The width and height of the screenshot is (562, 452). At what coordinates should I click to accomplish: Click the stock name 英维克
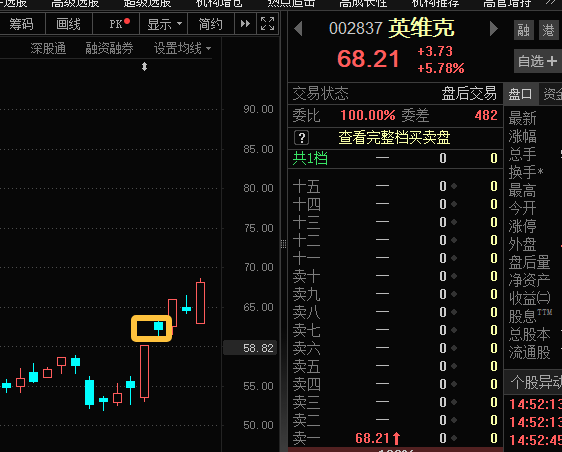coord(422,28)
